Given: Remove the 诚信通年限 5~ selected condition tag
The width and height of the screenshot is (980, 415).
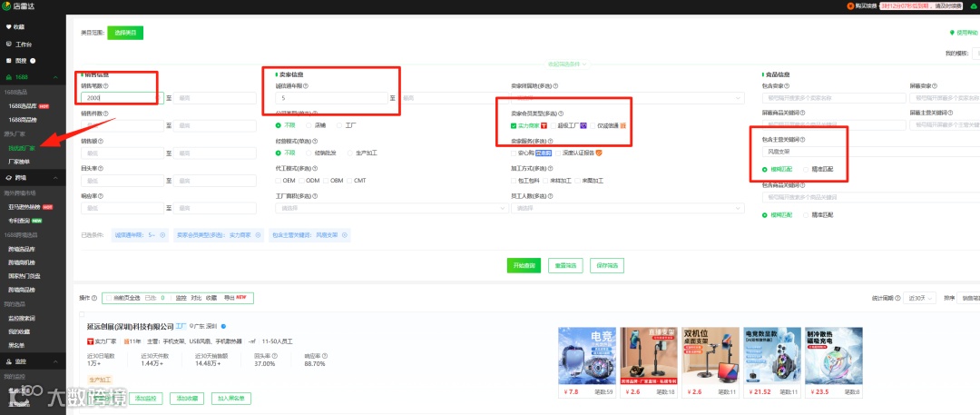Looking at the screenshot, I should click(x=162, y=234).
